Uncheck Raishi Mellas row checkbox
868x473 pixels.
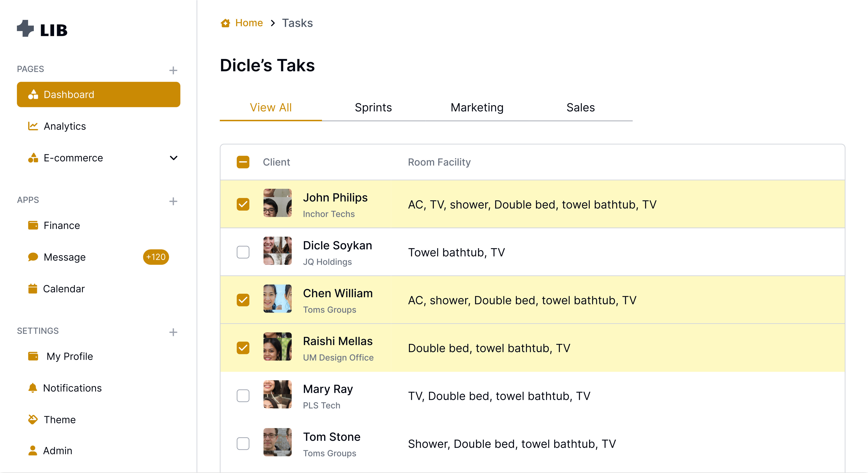(x=243, y=348)
